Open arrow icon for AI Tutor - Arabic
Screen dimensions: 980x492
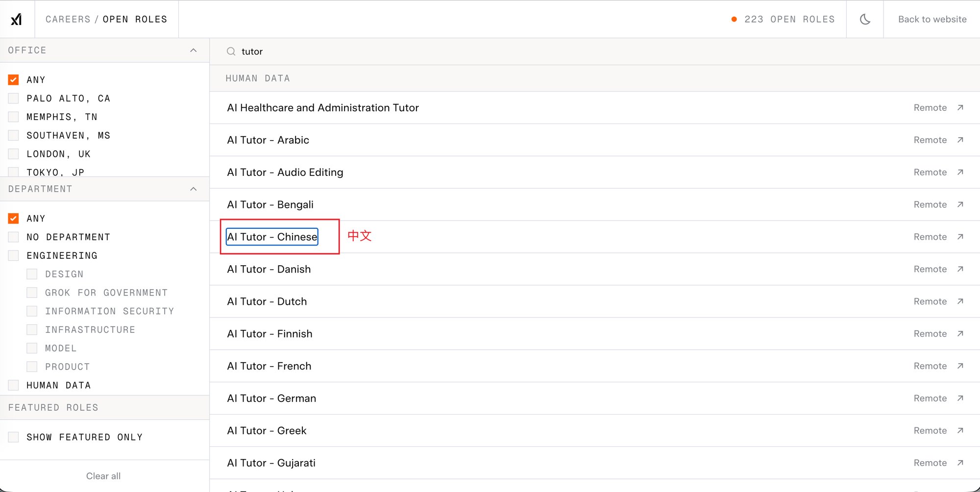[x=960, y=140]
